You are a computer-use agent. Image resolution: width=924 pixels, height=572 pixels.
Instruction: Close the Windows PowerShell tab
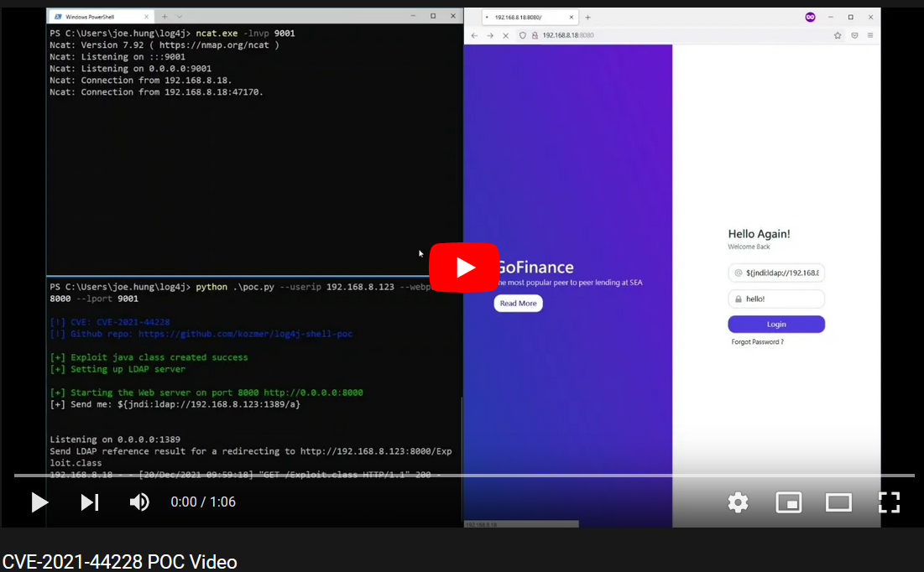(x=146, y=17)
